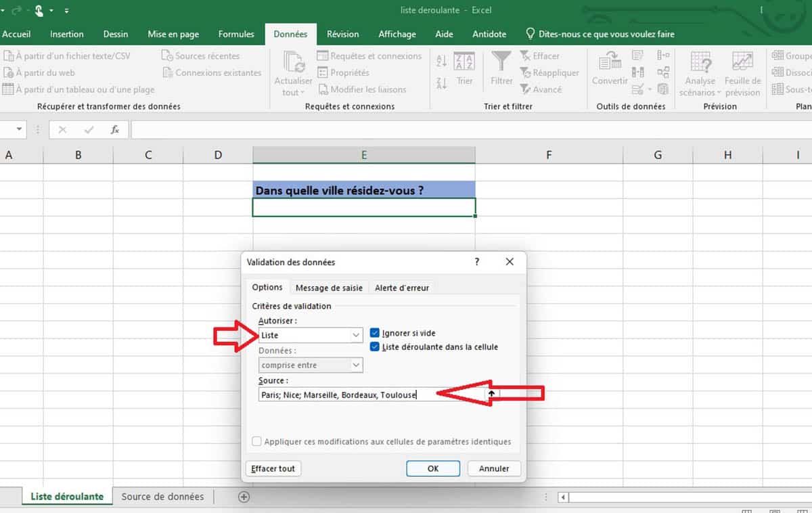Open 'Avancé' advanced filter options
The image size is (812, 513).
541,89
